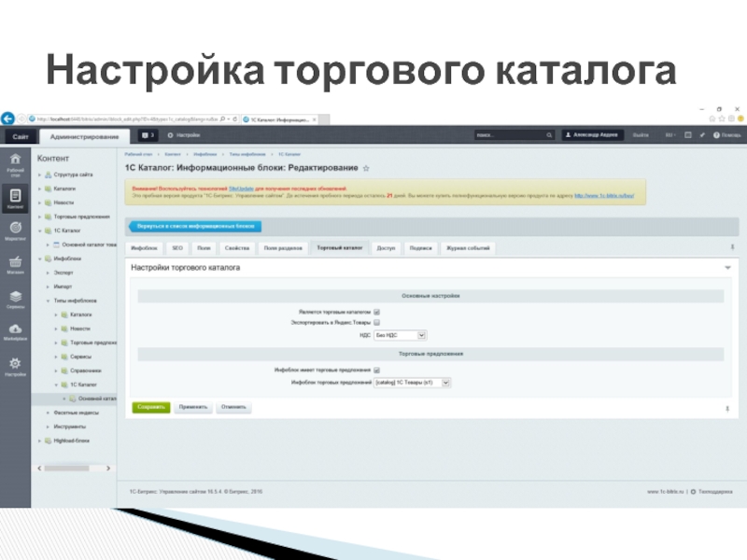Image resolution: width=747 pixels, height=560 pixels.
Task: Click the browser back arrow button
Action: (x=7, y=119)
